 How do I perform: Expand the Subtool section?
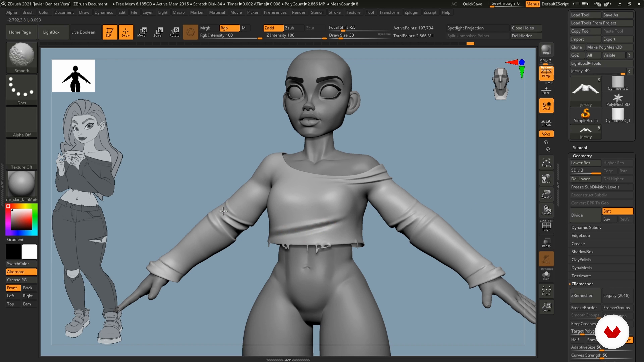click(x=580, y=148)
